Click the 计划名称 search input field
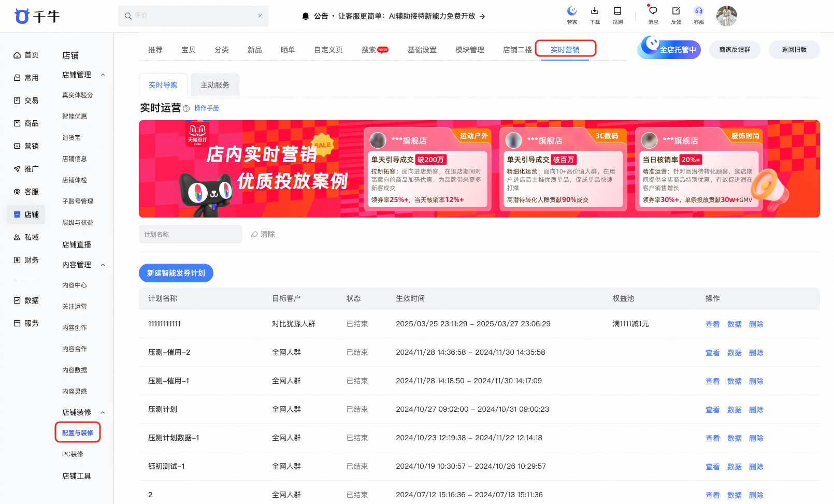Screen dimensions: 834x504 pyautogui.click(x=190, y=234)
